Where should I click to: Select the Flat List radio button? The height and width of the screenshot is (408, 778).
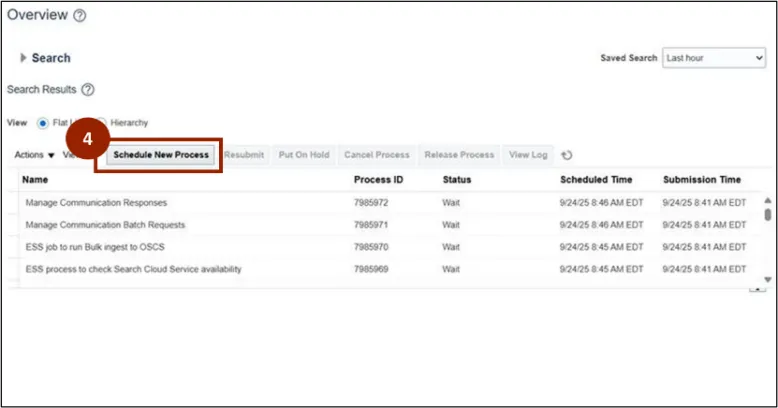43,123
